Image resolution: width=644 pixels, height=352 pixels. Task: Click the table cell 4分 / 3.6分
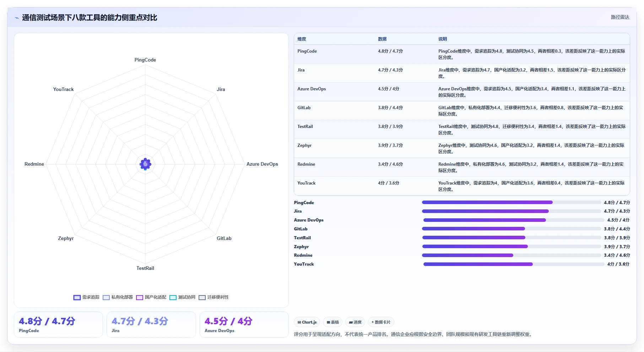point(389,183)
